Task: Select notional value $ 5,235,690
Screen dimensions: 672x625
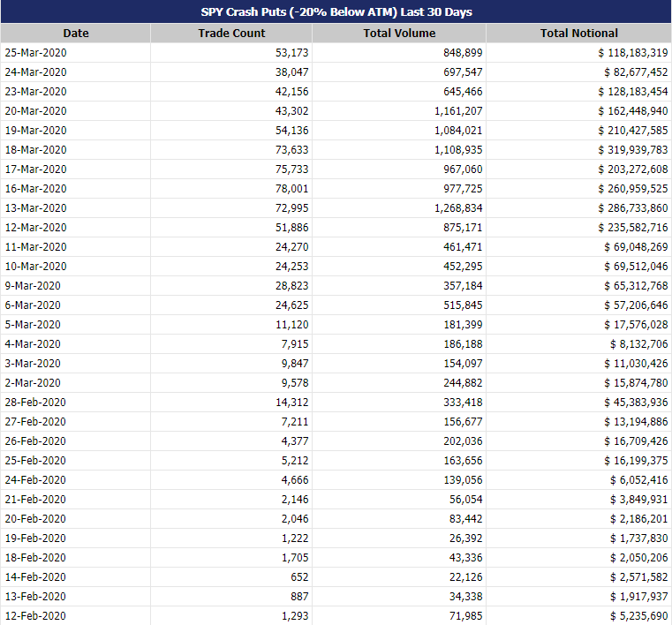Action: (578, 615)
